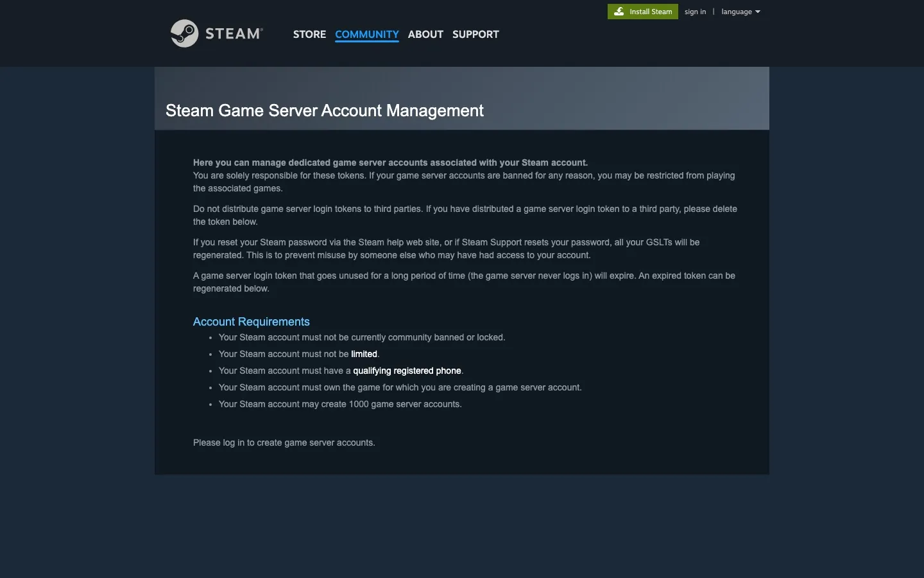The width and height of the screenshot is (924, 578).
Task: Open the STORE menu
Action: click(309, 34)
